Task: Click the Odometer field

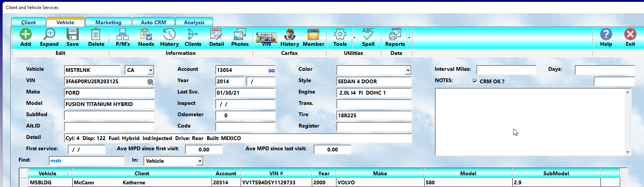Action: point(246,115)
